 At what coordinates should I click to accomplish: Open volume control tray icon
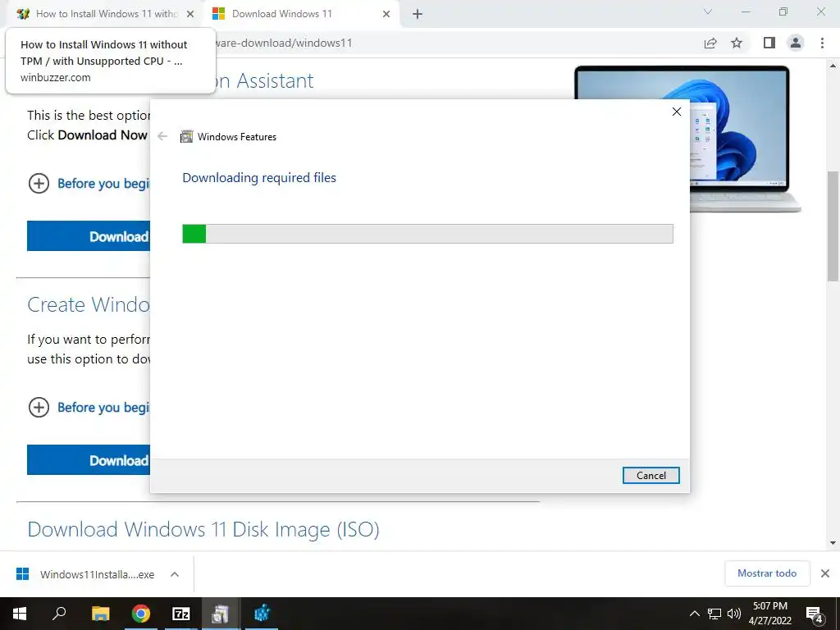pyautogui.click(x=734, y=614)
